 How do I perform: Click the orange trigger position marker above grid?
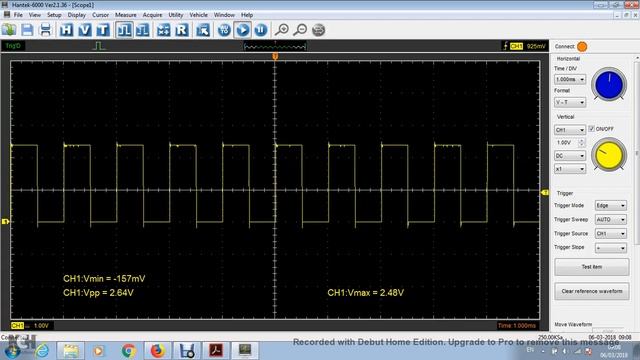point(275,56)
